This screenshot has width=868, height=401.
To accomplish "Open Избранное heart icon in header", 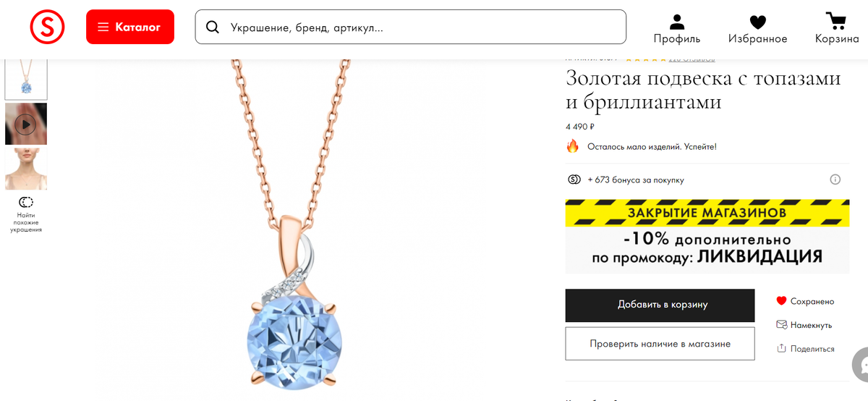I will click(757, 22).
